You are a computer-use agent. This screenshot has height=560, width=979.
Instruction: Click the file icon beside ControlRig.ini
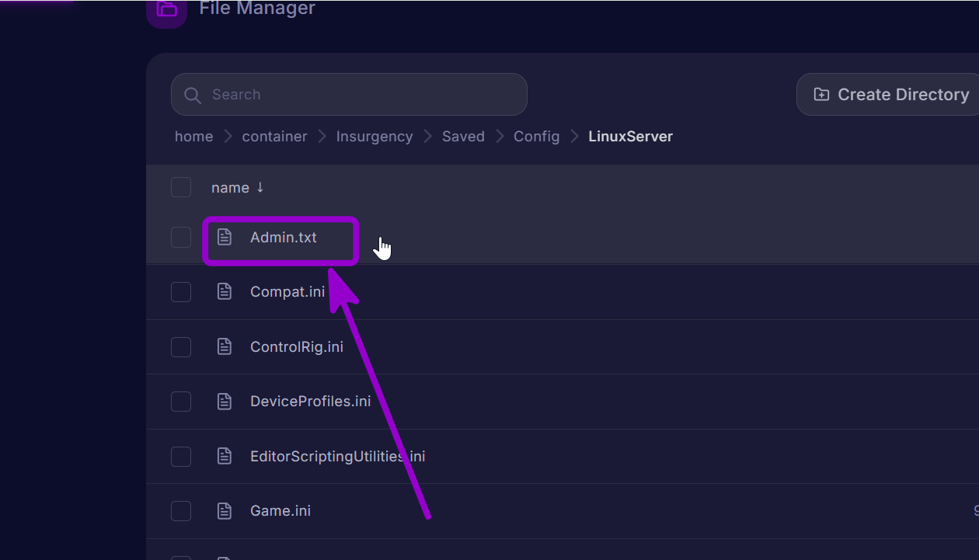click(x=225, y=346)
